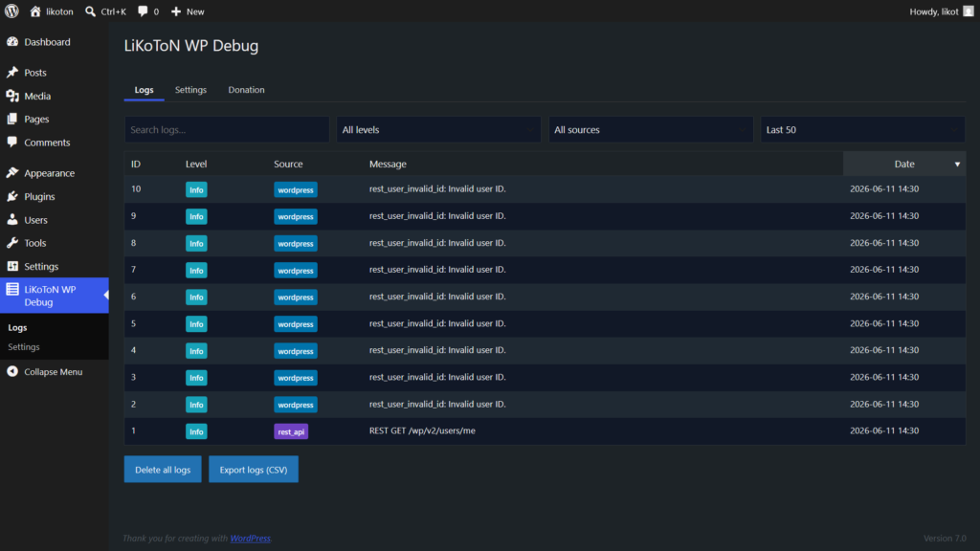Switch to the Logs tab
Viewport: 980px width, 551px height.
coord(144,90)
